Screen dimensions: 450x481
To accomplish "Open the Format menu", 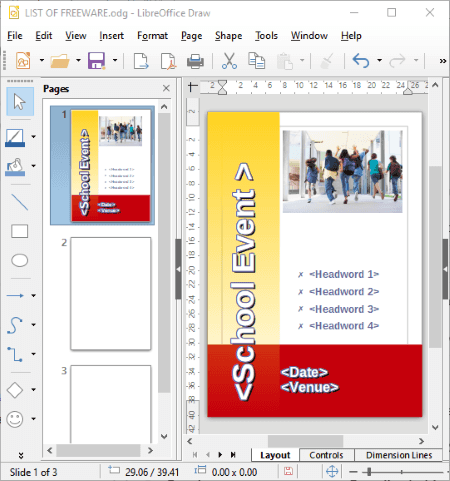I will 152,36.
